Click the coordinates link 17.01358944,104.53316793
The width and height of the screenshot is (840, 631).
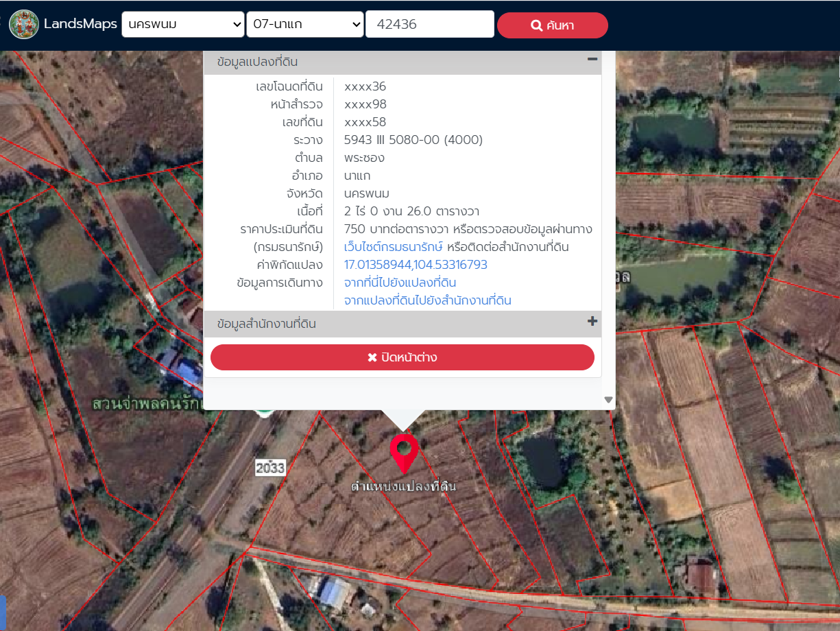416,265
